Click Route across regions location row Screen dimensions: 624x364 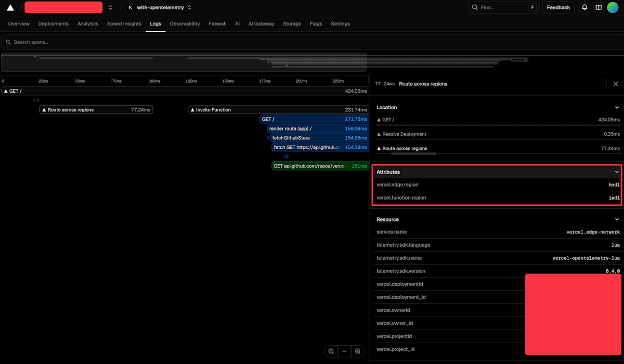pos(498,149)
